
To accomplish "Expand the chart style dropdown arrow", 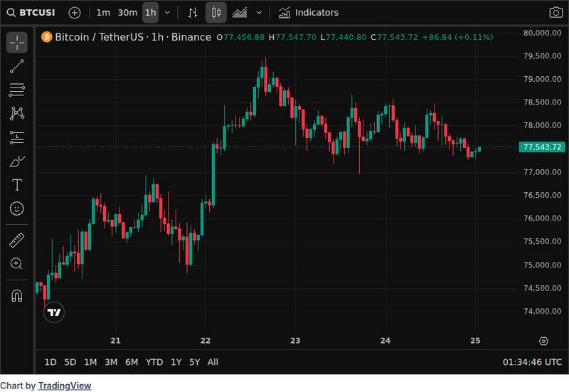I will click(259, 13).
